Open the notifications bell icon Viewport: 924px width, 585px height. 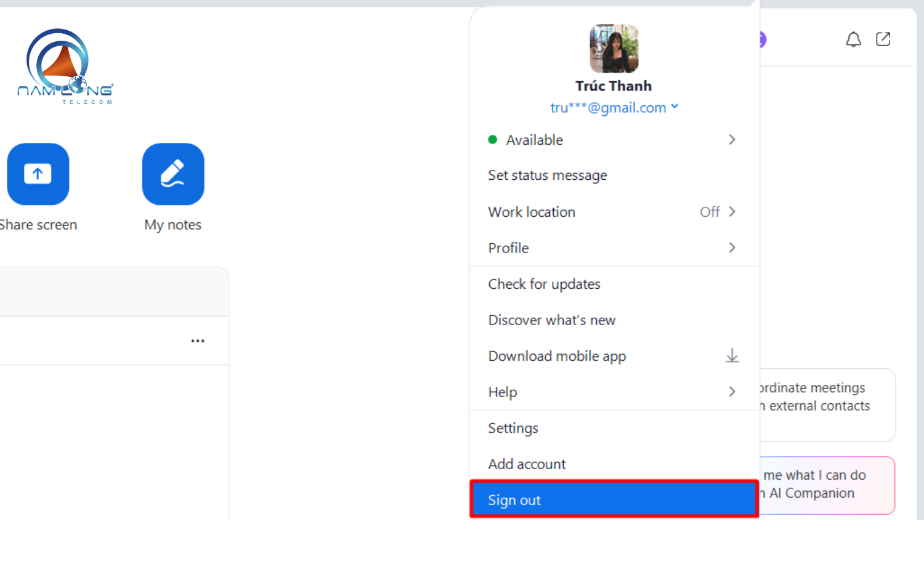tap(853, 39)
